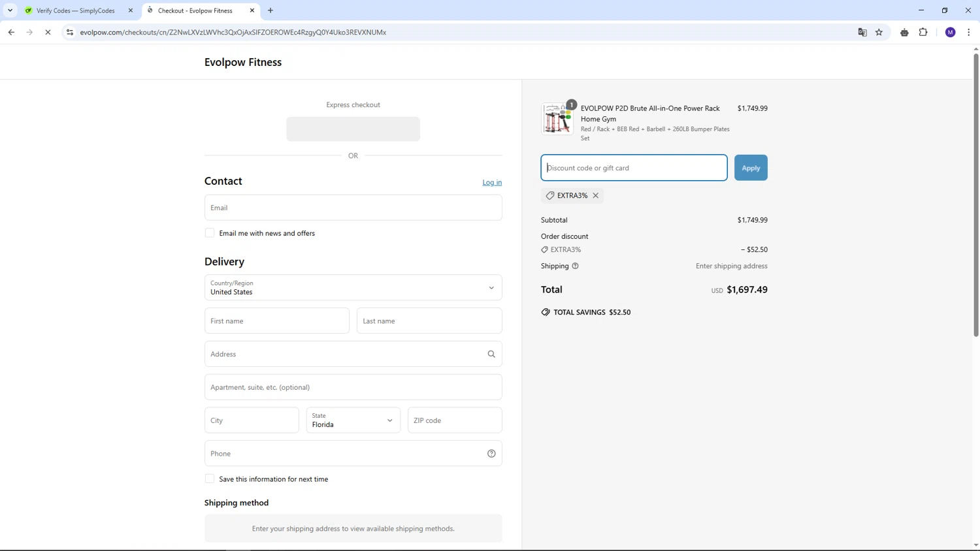The width and height of the screenshot is (980, 551).
Task: Click the Evolpow Fitness store title
Action: click(243, 62)
